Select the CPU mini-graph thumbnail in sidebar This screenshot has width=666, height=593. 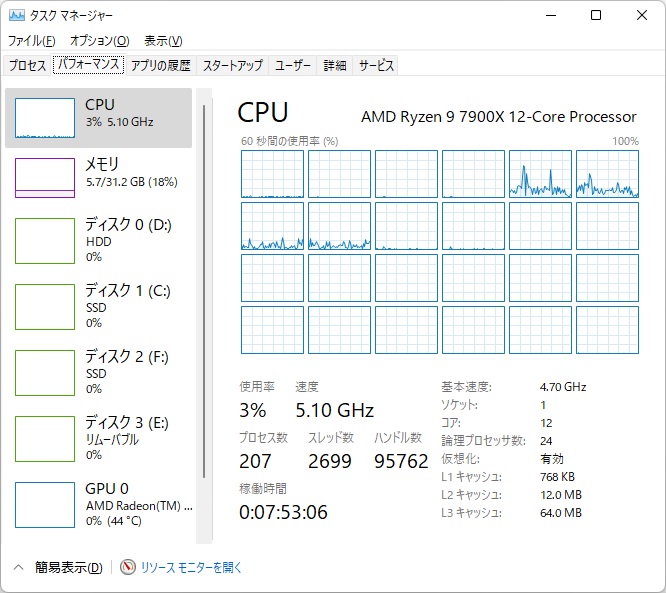pos(45,118)
